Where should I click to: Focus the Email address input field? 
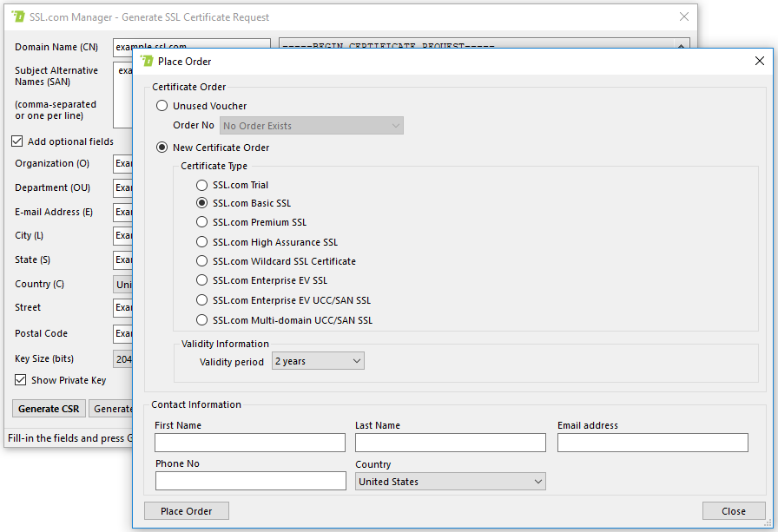pyautogui.click(x=652, y=443)
